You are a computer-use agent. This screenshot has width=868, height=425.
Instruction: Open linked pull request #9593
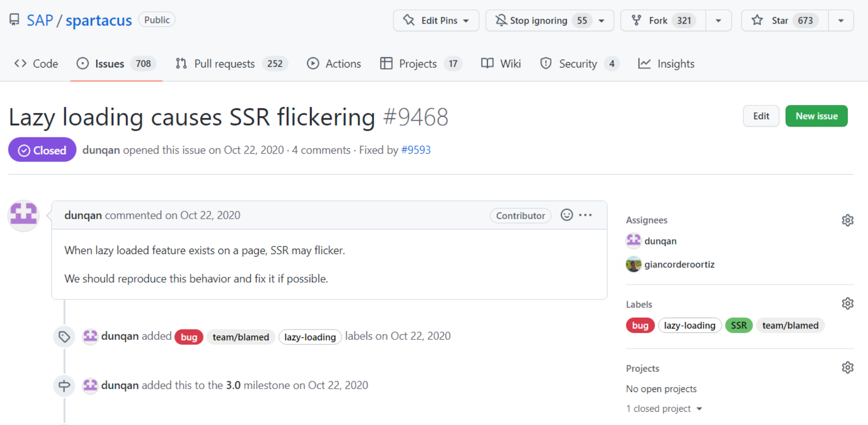pos(416,150)
